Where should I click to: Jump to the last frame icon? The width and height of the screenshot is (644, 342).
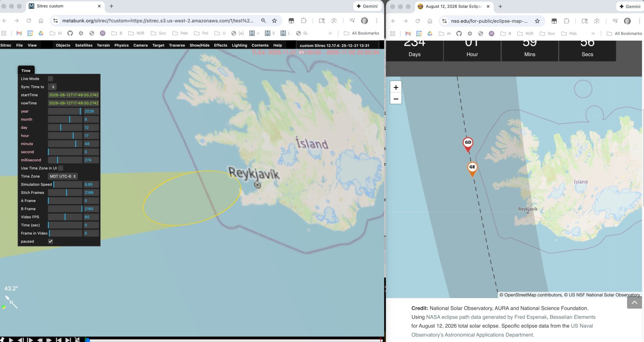click(x=68, y=340)
